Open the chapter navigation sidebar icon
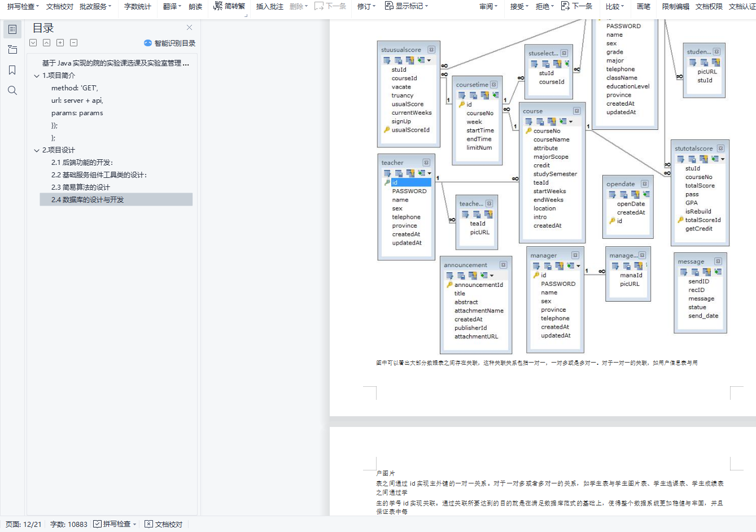756x532 pixels. [12, 50]
